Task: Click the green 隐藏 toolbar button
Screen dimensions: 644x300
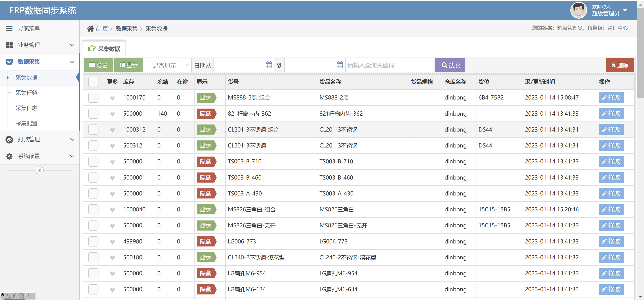Action: click(98, 65)
